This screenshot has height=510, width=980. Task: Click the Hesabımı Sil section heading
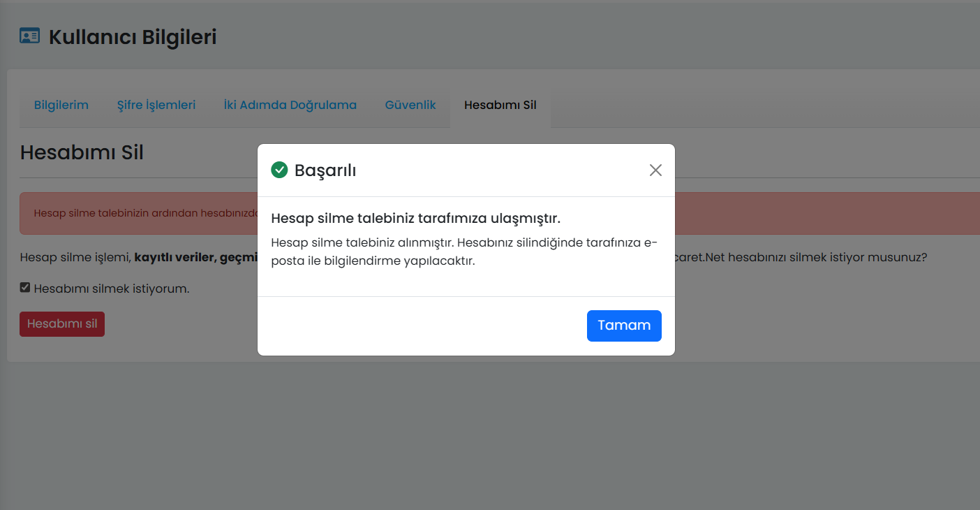82,152
